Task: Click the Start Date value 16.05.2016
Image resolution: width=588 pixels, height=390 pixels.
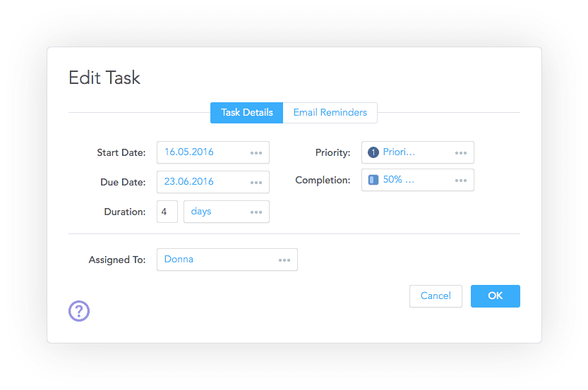Action: (x=189, y=152)
